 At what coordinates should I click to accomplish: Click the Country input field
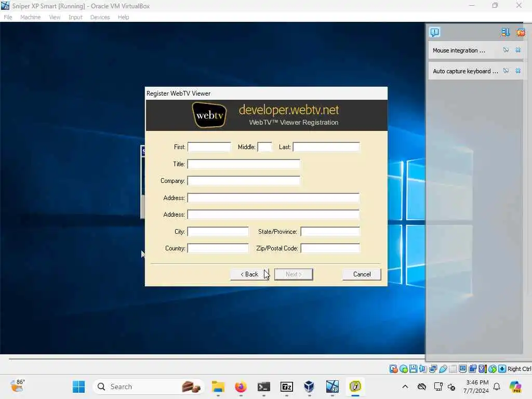pos(218,248)
